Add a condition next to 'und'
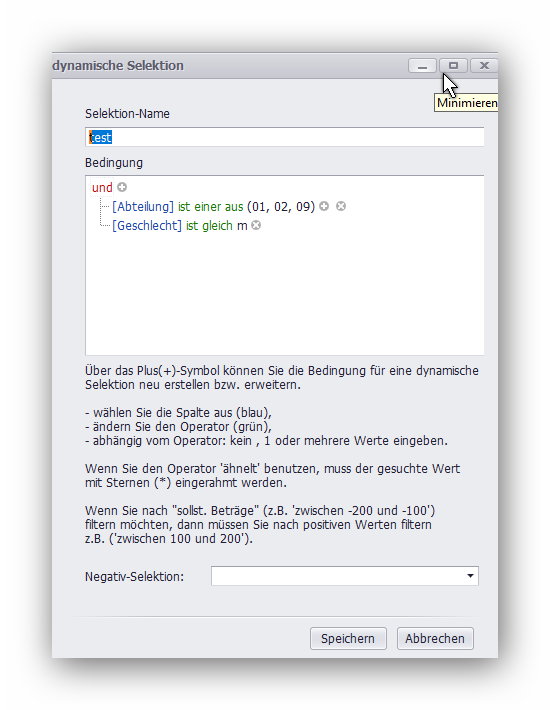Image resolution: width=550 pixels, height=710 pixels. point(122,187)
